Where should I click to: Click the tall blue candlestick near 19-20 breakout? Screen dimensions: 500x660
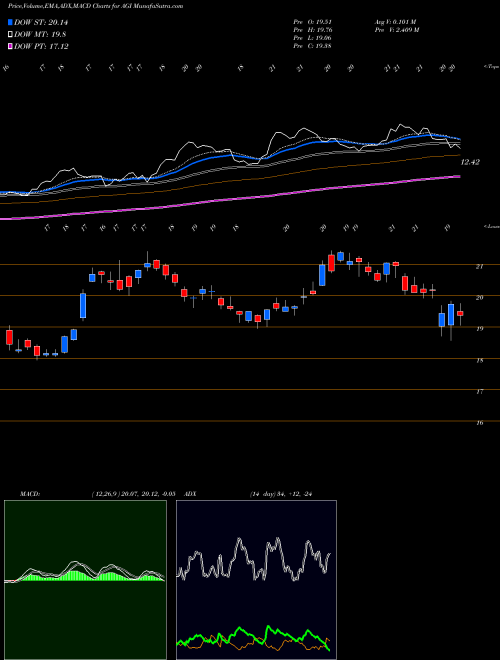coord(83,306)
